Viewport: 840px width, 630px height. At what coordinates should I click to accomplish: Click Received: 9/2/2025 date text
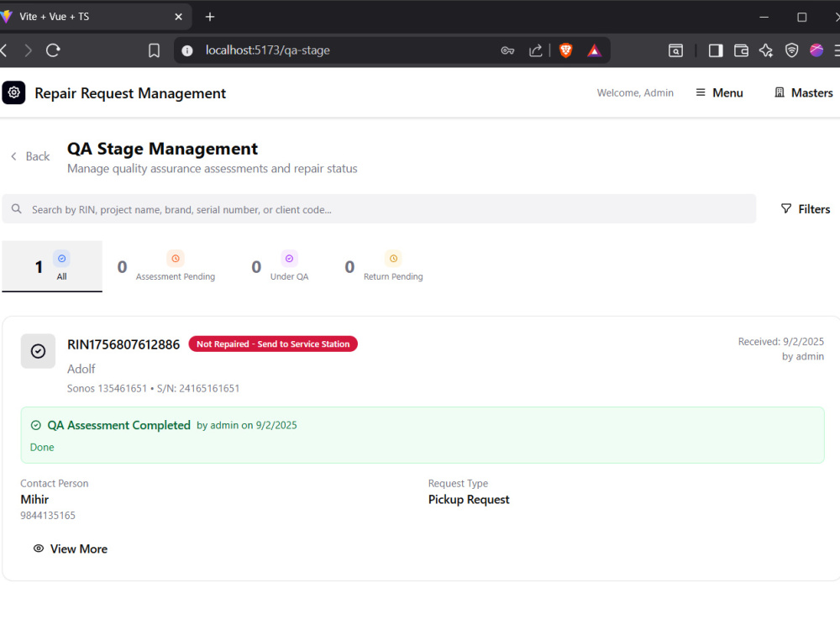(780, 342)
